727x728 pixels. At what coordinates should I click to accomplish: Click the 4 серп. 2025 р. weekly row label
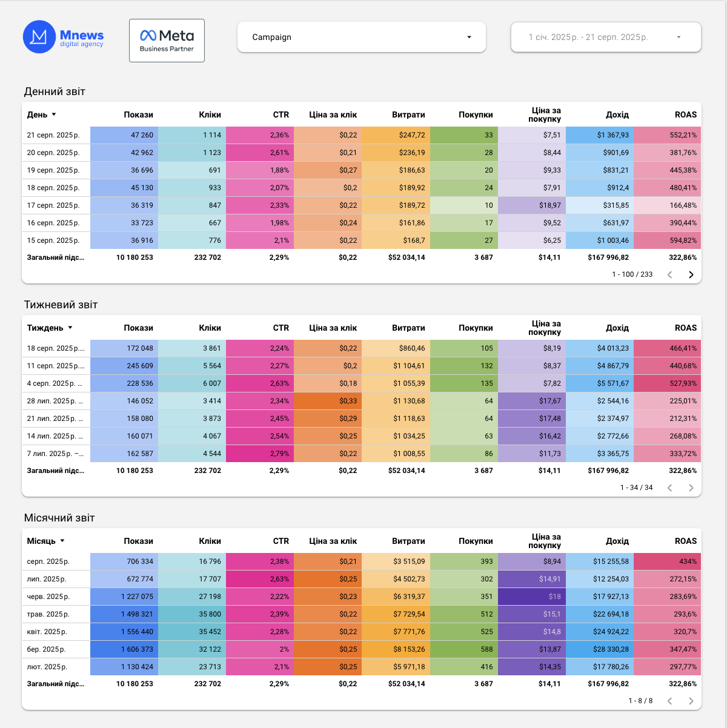tap(56, 383)
